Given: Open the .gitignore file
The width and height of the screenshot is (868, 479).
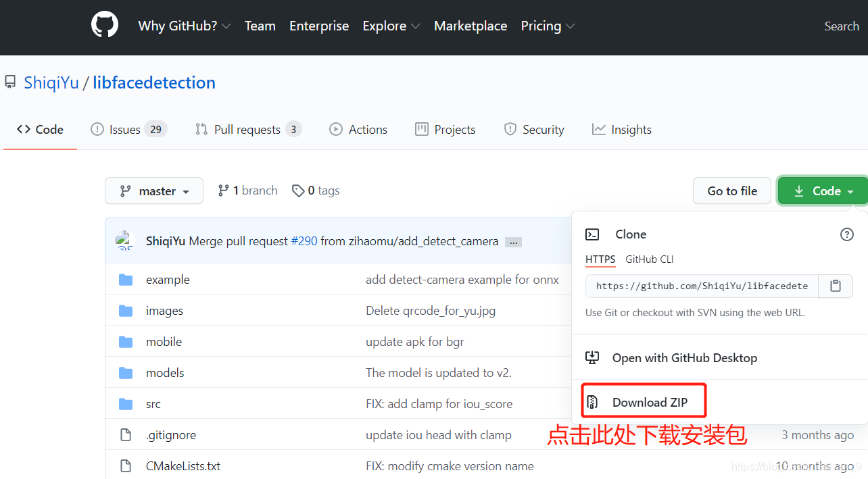Looking at the screenshot, I should [x=171, y=435].
